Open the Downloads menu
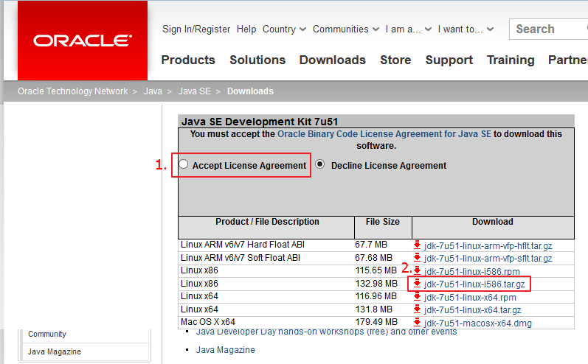Viewport: 588px width, 364px height. click(x=333, y=60)
